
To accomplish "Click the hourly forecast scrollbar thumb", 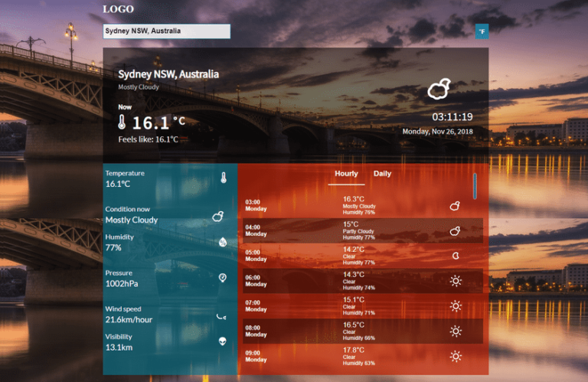I will [475, 185].
